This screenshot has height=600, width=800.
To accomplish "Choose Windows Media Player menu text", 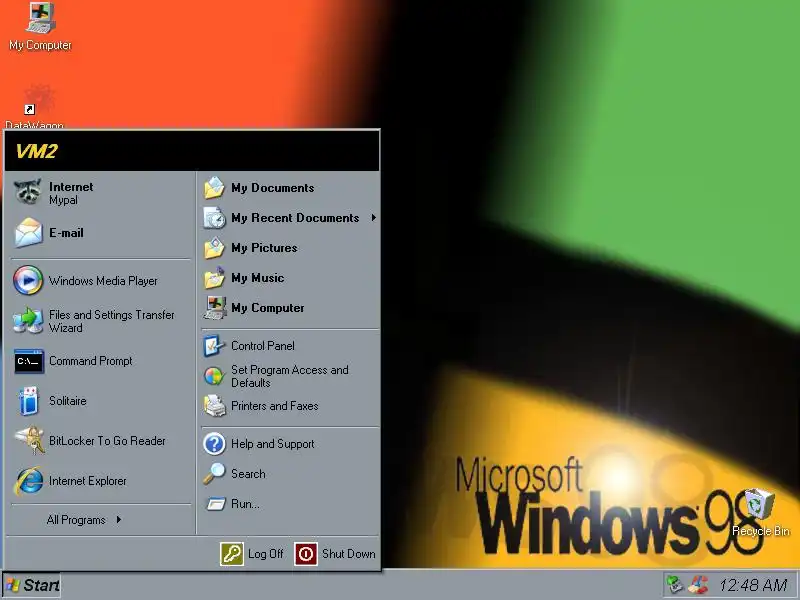I will (103, 281).
